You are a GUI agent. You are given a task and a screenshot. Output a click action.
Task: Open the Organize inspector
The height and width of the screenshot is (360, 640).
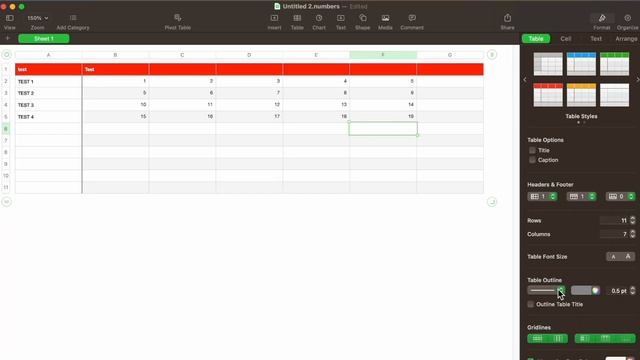[x=627, y=18]
